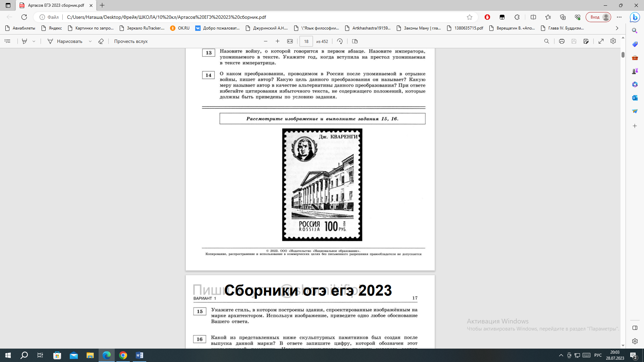Expand Нарисовать pen options dropdown

pyautogui.click(x=90, y=41)
